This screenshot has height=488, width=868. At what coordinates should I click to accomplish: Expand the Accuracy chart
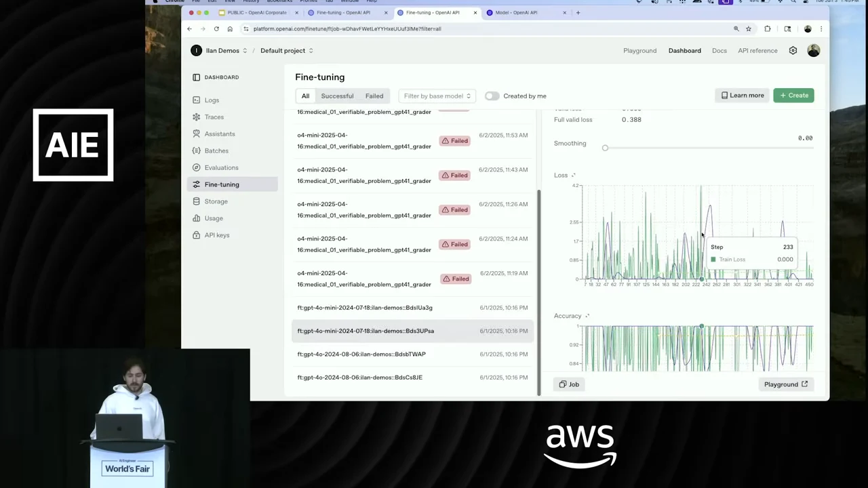pos(587,316)
